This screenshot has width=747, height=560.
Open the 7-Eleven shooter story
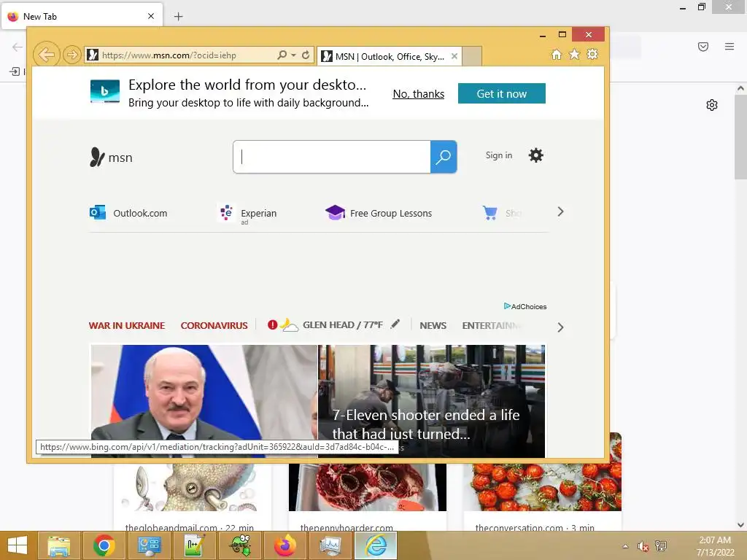coord(432,401)
